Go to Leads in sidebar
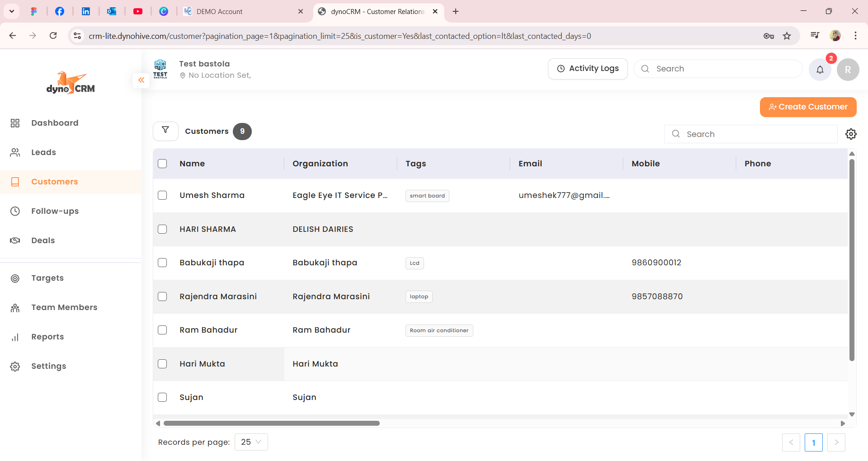Screen dimensions: 868x461 coord(43,152)
